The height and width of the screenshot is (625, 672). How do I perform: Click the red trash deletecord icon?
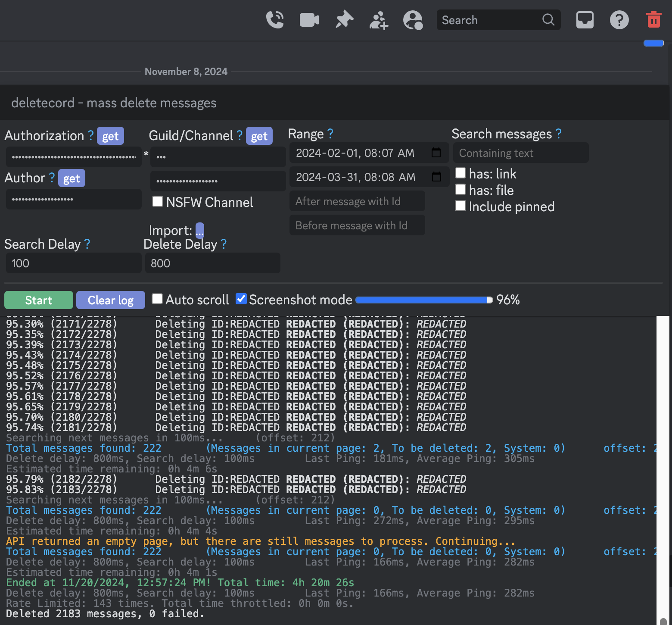tap(653, 20)
